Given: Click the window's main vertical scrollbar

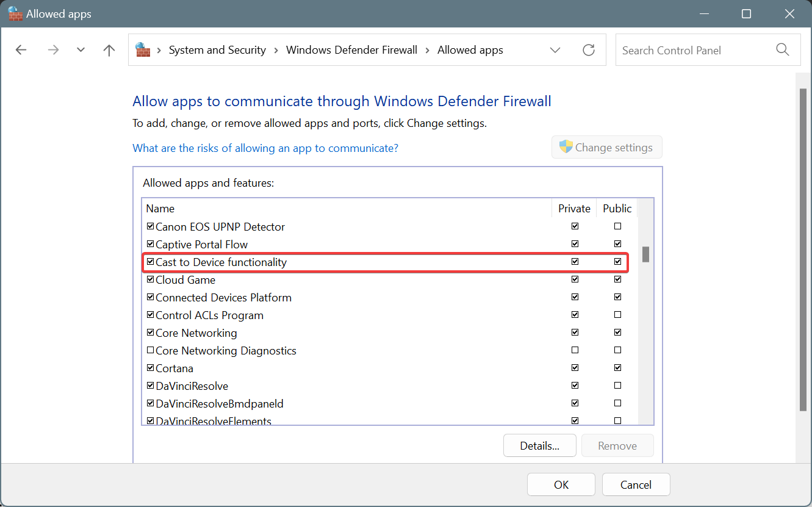Looking at the screenshot, I should click(x=803, y=250).
